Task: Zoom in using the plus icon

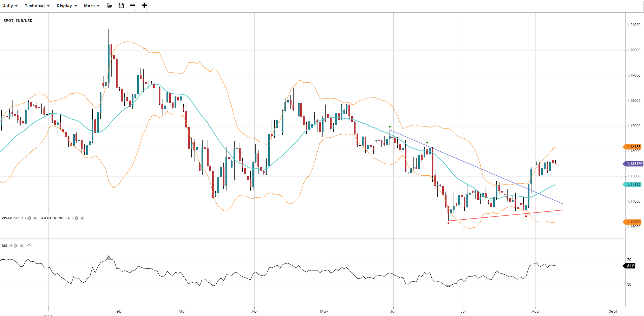Action: point(144,5)
